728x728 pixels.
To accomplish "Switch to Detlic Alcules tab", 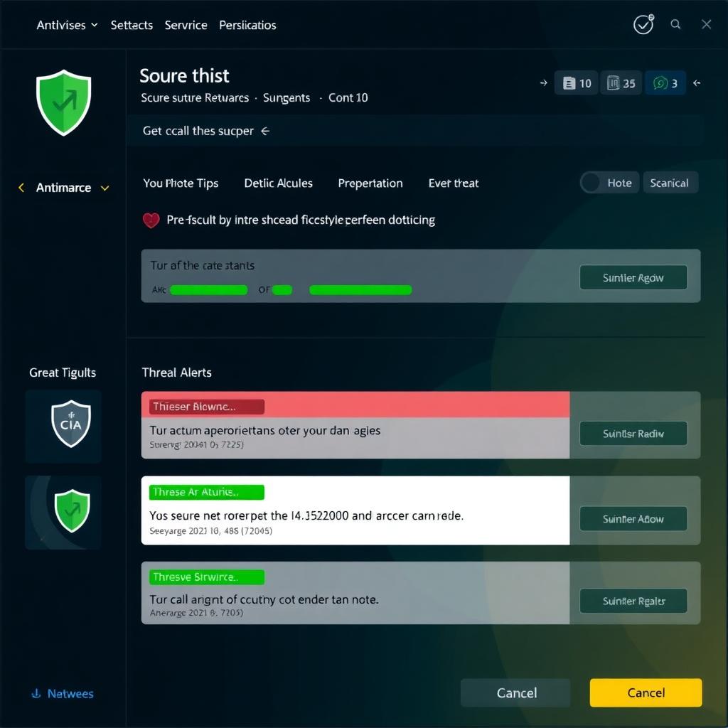I will (x=278, y=183).
